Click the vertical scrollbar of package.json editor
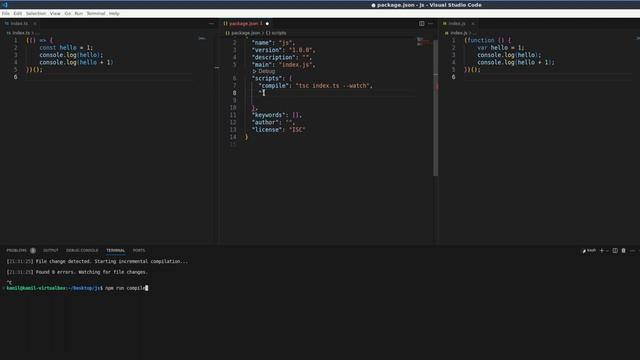 (x=436, y=108)
